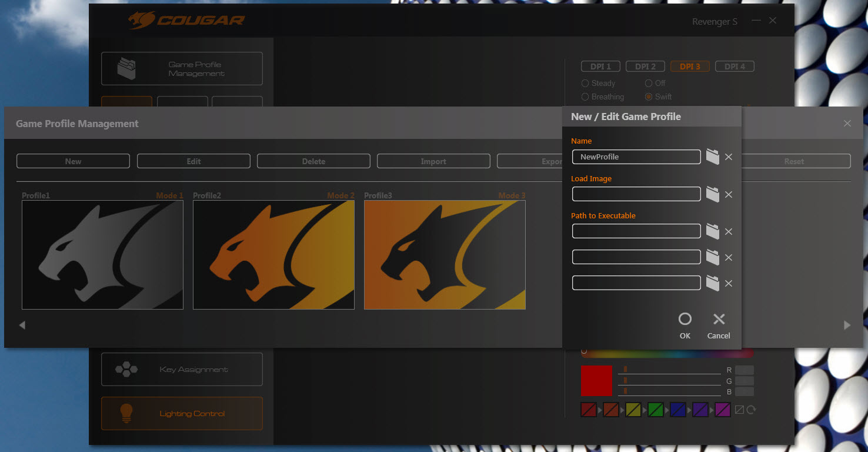Screen dimensions: 868x452
Task: Select the Profile2 thumbnail
Action: click(x=273, y=255)
